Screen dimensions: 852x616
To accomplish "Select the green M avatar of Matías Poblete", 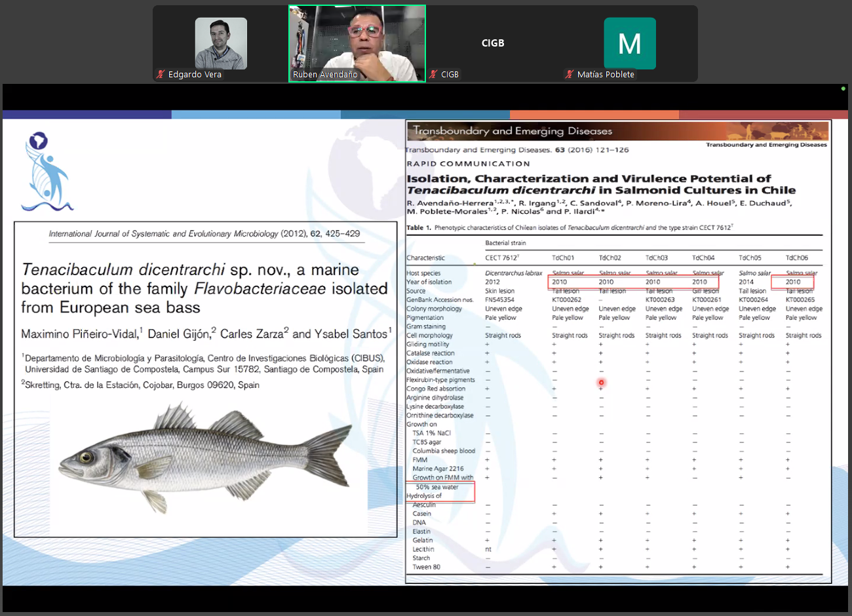I will (630, 43).
